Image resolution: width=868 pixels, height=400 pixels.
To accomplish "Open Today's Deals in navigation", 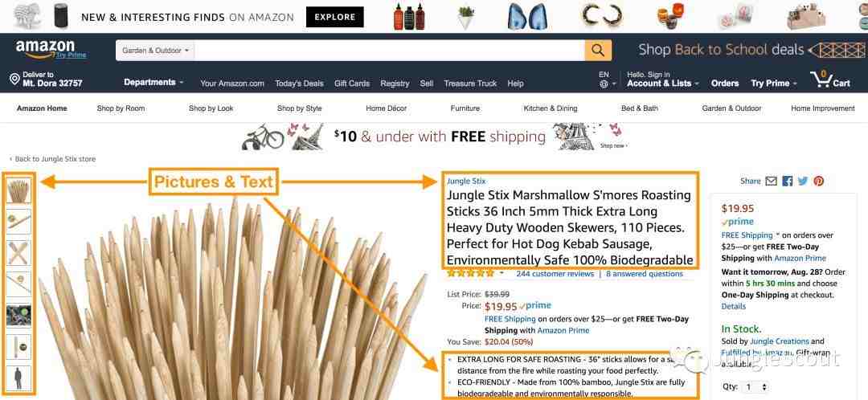I will (x=299, y=83).
